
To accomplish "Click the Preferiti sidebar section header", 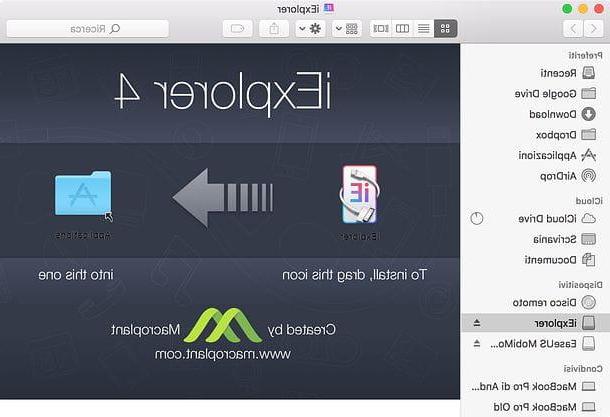I will 585,56.
